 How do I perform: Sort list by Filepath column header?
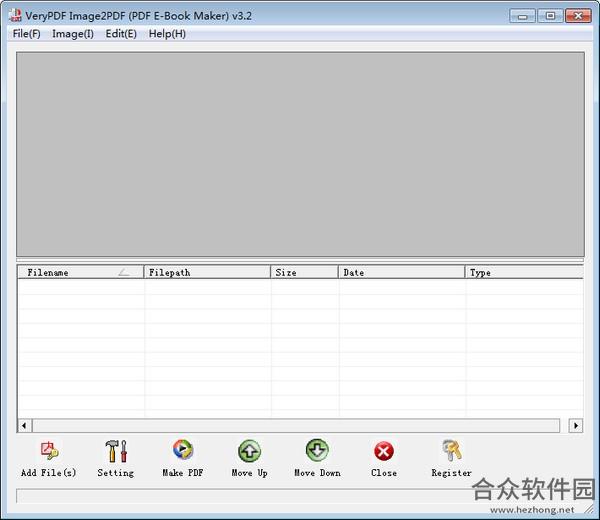tap(207, 272)
